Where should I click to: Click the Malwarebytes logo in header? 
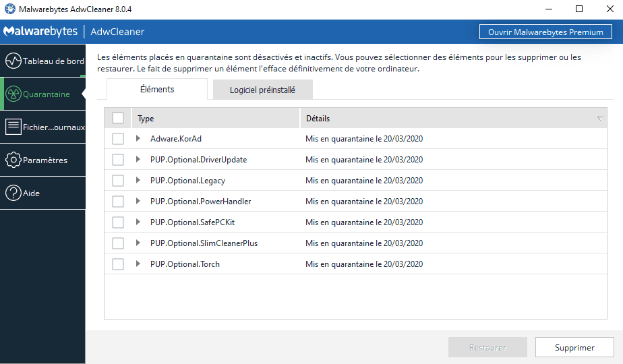pyautogui.click(x=40, y=32)
